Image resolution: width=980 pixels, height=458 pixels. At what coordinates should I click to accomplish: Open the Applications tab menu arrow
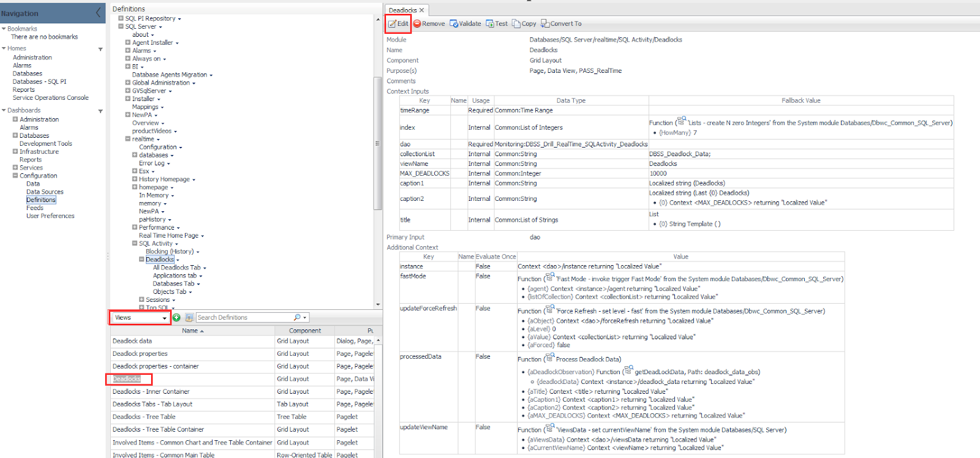[x=201, y=276]
